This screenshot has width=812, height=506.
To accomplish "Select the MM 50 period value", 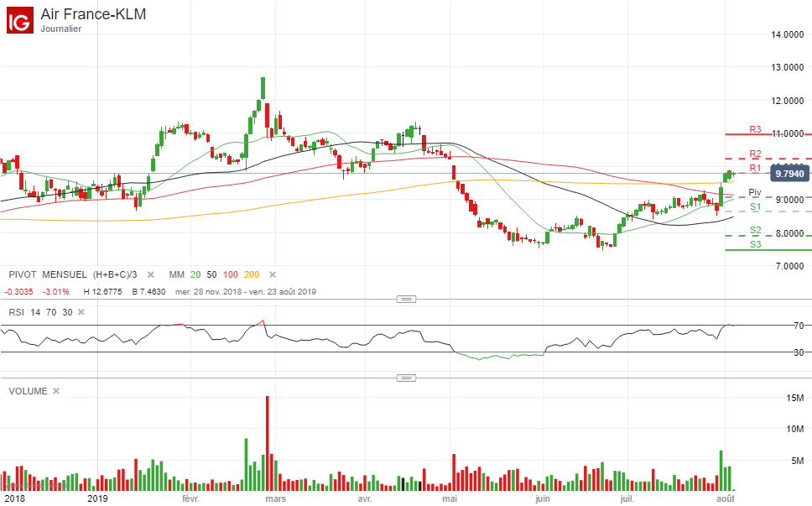I will point(211,275).
